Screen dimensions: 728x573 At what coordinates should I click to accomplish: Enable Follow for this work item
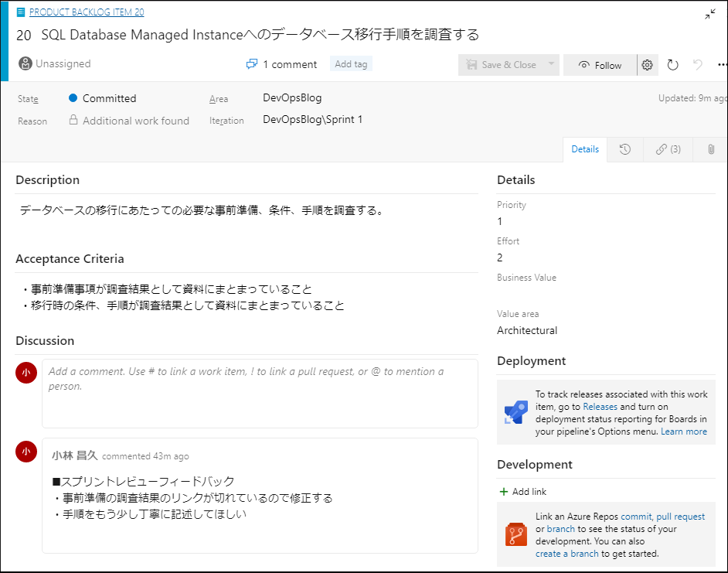click(600, 64)
